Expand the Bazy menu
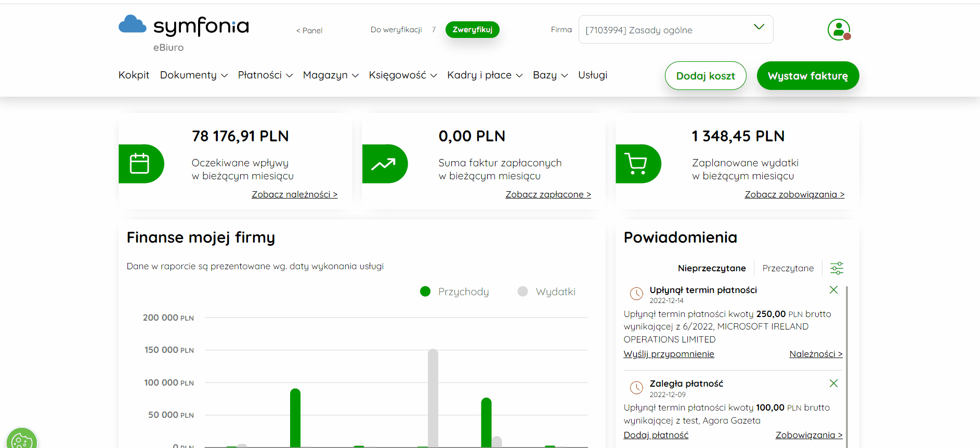The image size is (980, 448). coord(551,75)
